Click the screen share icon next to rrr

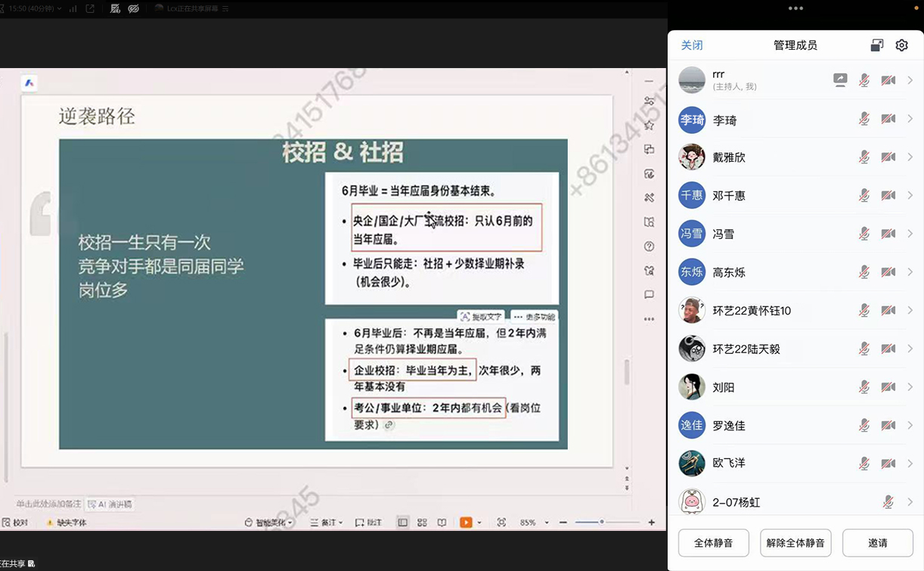(x=840, y=80)
